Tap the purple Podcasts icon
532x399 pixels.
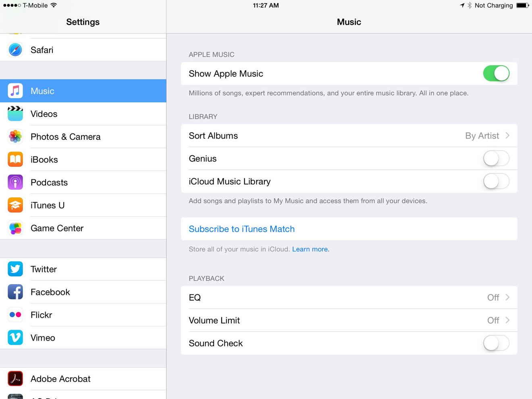15,183
